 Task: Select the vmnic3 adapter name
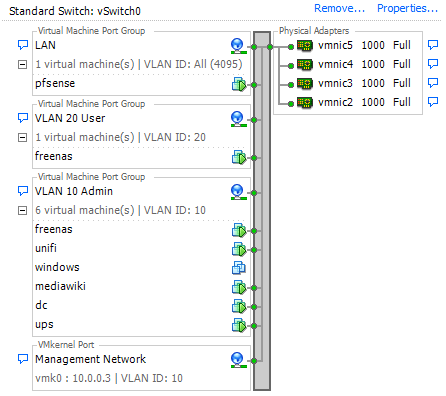pyautogui.click(x=335, y=83)
